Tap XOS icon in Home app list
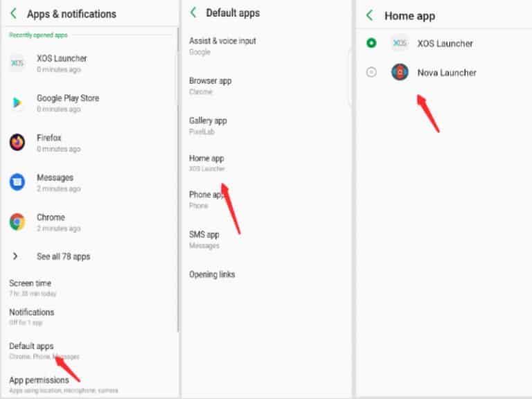The height and width of the screenshot is (399, 532). (x=400, y=43)
